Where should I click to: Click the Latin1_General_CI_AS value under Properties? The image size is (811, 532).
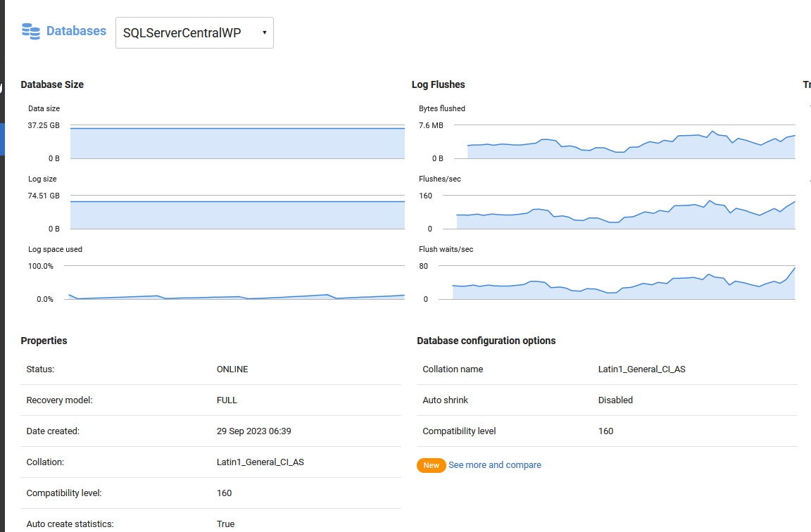coord(260,462)
